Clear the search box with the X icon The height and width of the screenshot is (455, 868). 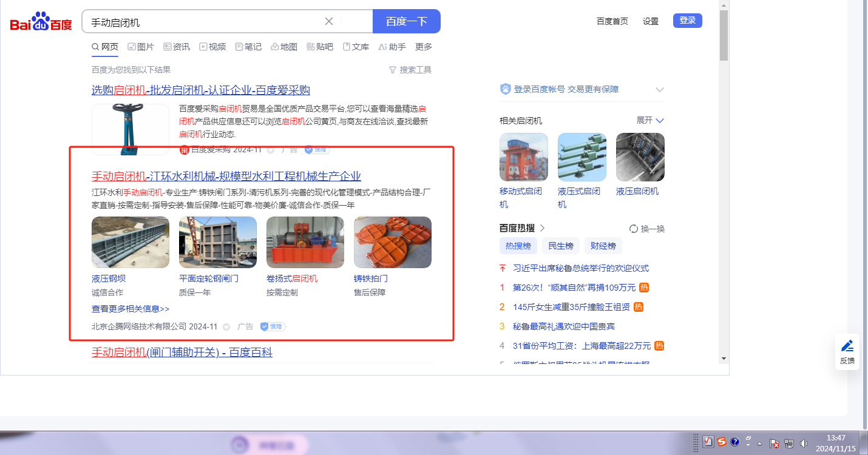329,21
